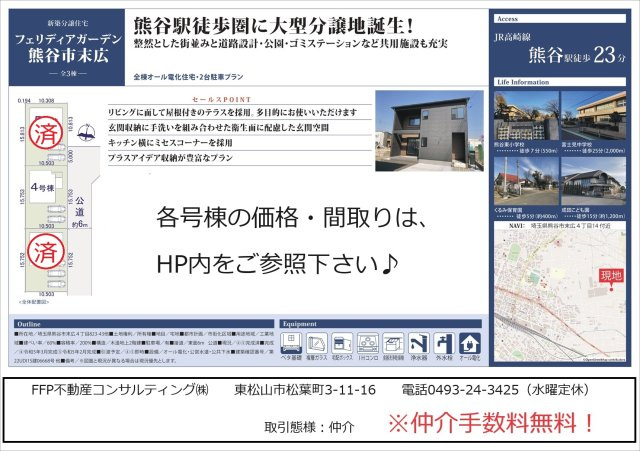Click the 外水栓 outdoor tap icon
Screen dimensions: 640x451
[x=444, y=343]
